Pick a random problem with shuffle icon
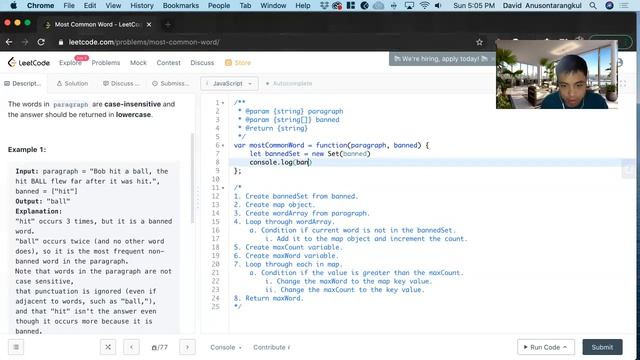This screenshot has height=360, width=640. point(108,347)
